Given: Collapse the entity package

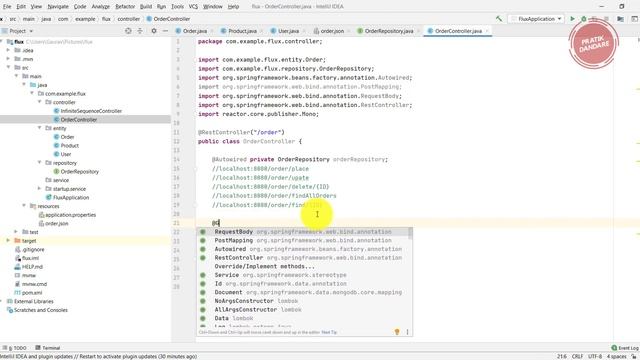Looking at the screenshot, I should pyautogui.click(x=40, y=128).
